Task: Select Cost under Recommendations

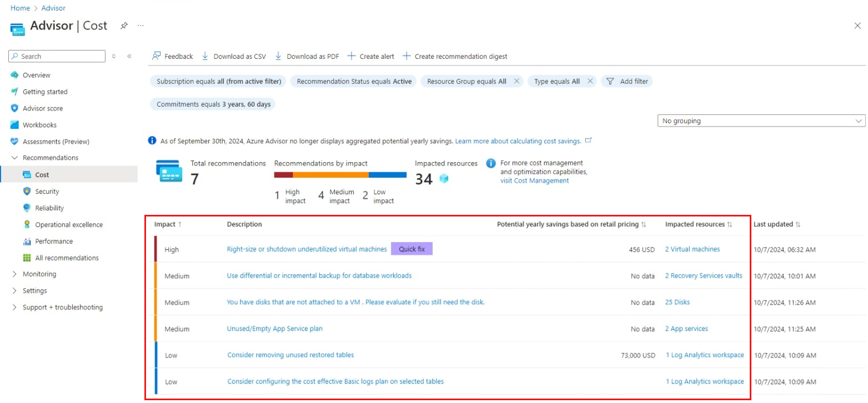Action: (42, 174)
